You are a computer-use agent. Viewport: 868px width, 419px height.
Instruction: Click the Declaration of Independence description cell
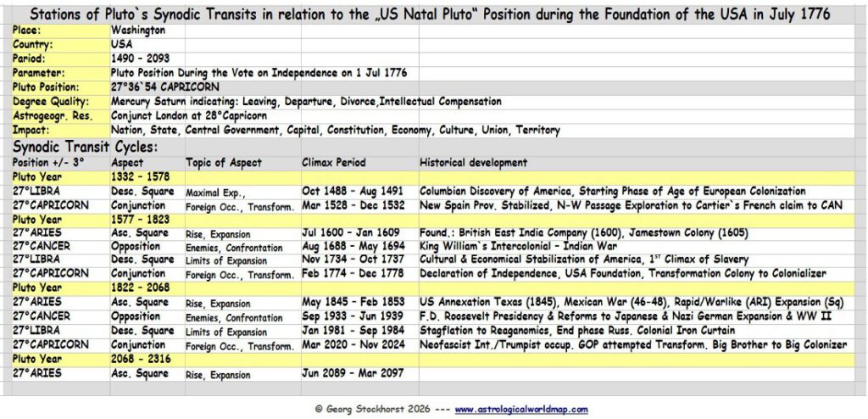tap(637, 274)
